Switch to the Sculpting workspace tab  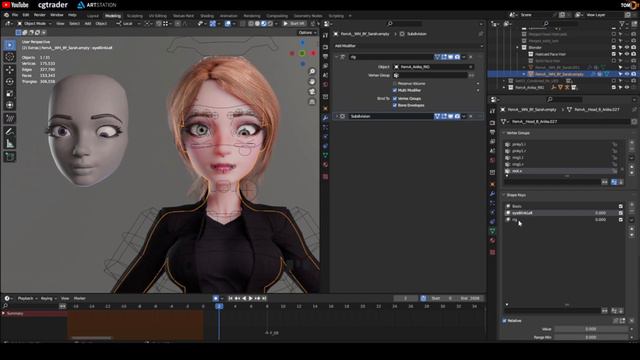[134, 16]
